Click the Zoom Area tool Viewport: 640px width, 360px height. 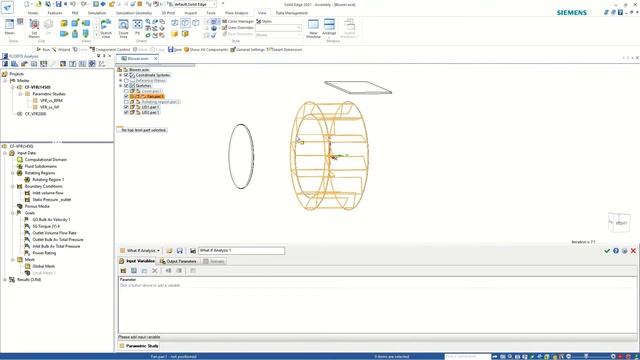[123, 28]
